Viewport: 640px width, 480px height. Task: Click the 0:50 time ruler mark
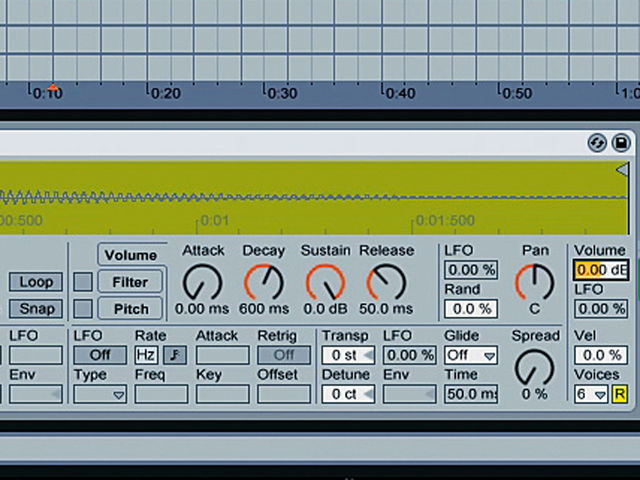516,93
